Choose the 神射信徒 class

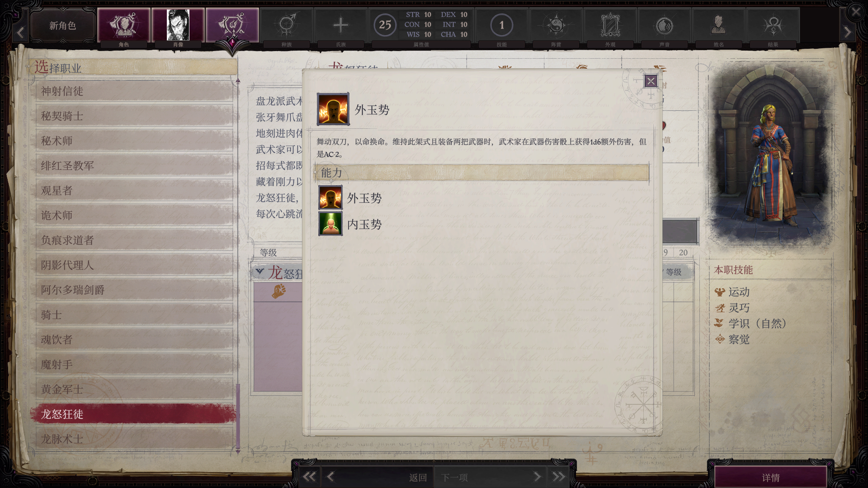(135, 91)
